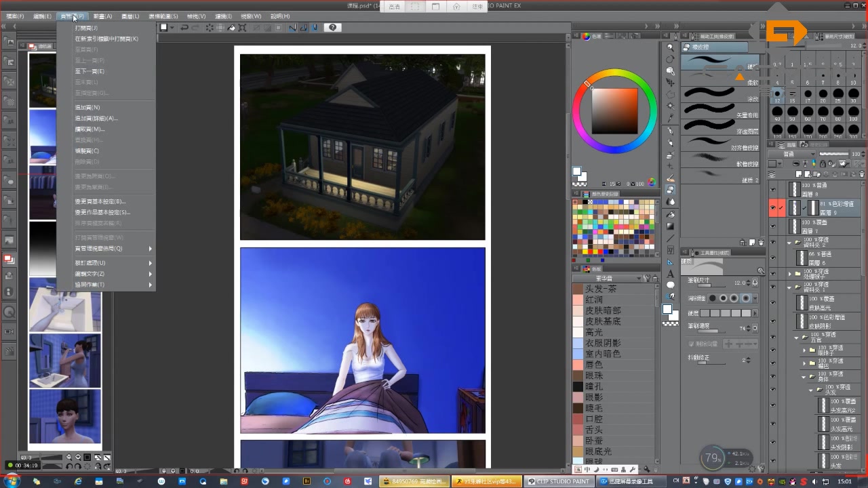Select the magnifier zoom tool
The image size is (868, 488).
tap(671, 48)
